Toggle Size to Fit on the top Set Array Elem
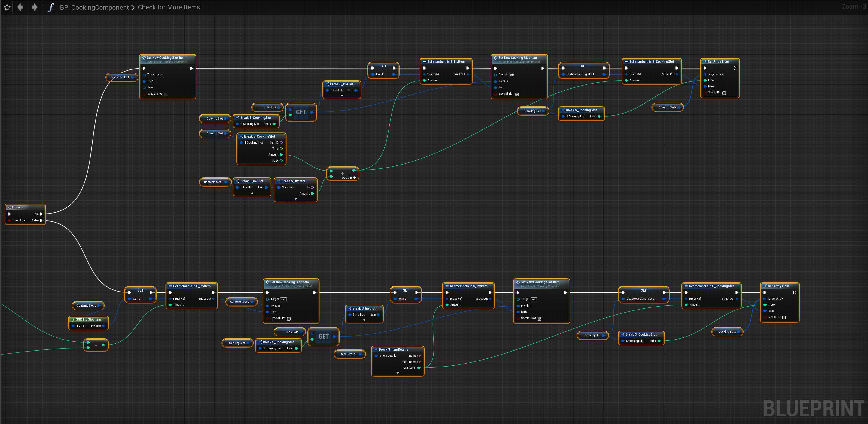The height and width of the screenshot is (424, 868). pyautogui.click(x=724, y=93)
